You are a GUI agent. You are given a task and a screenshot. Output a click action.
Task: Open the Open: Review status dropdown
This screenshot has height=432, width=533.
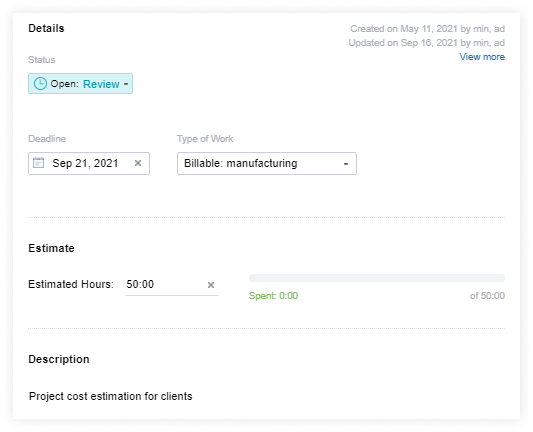80,84
